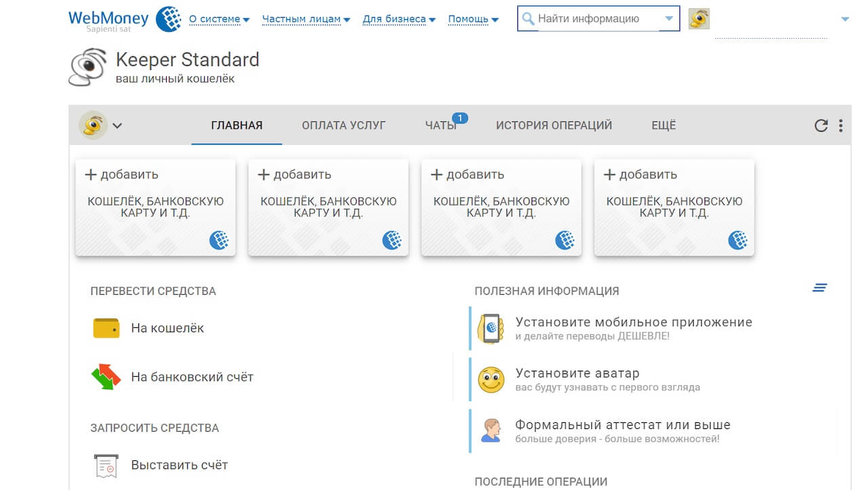The image size is (868, 490).
Task: Open the search field dropdown arrow
Action: tap(669, 19)
